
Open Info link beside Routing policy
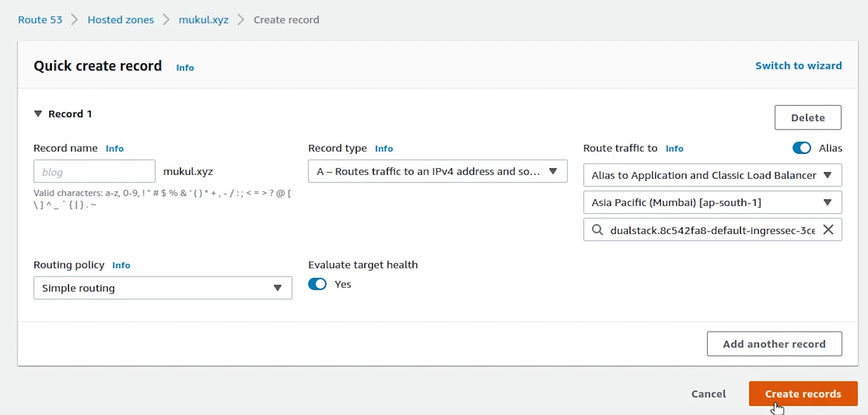(121, 265)
